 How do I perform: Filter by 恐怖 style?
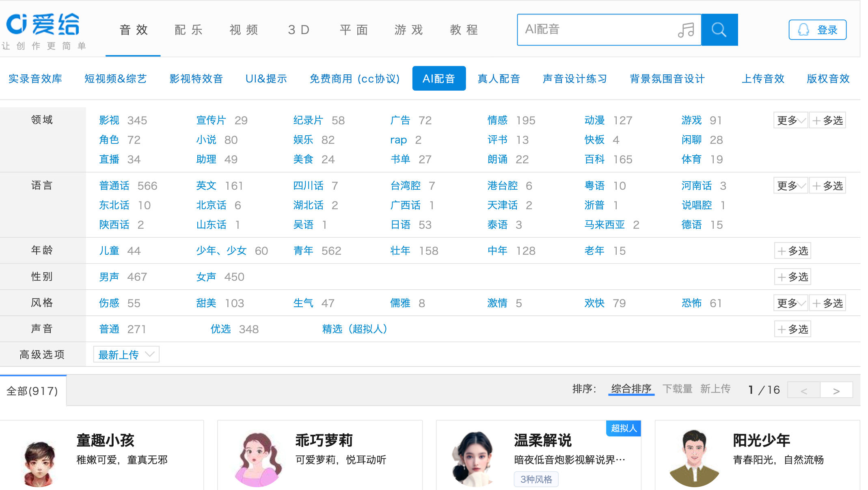click(692, 303)
